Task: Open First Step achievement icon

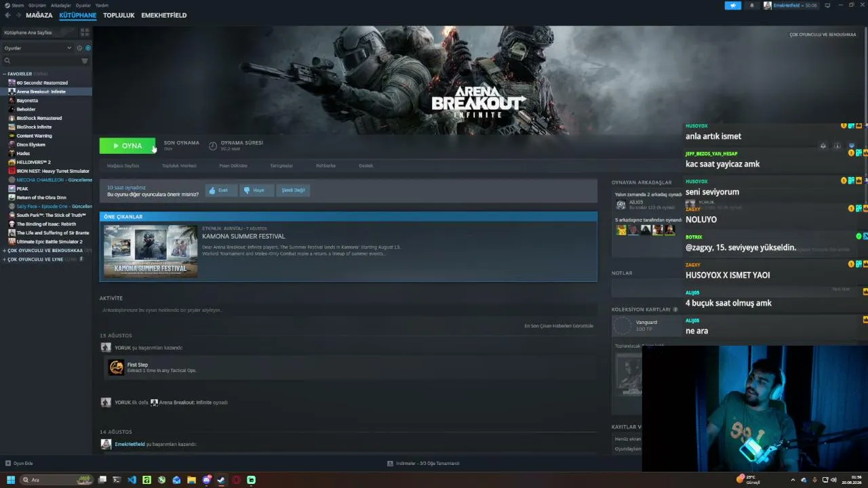Action: tap(117, 367)
